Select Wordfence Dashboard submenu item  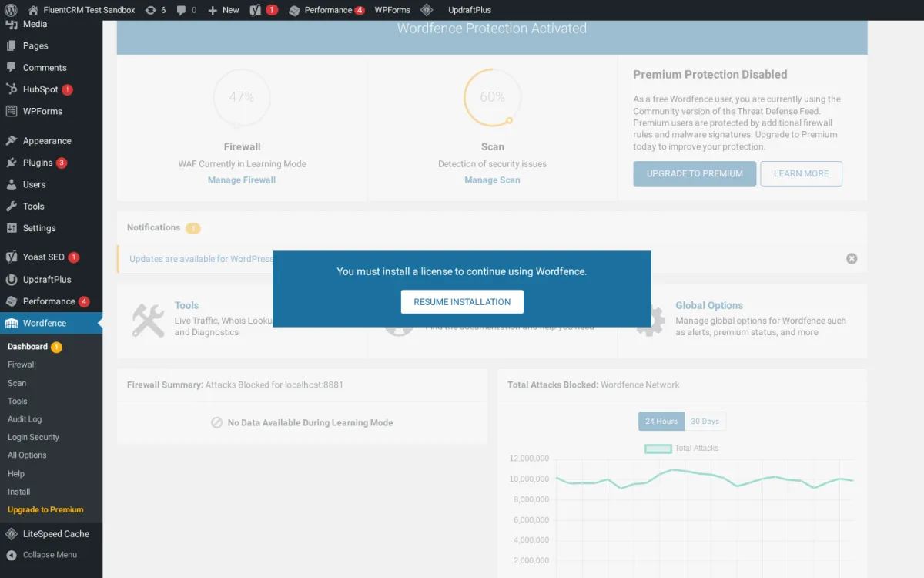pyautogui.click(x=28, y=347)
